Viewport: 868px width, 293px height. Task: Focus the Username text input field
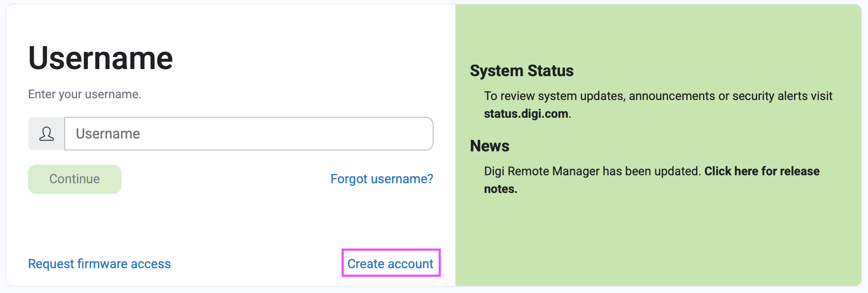coord(248,134)
